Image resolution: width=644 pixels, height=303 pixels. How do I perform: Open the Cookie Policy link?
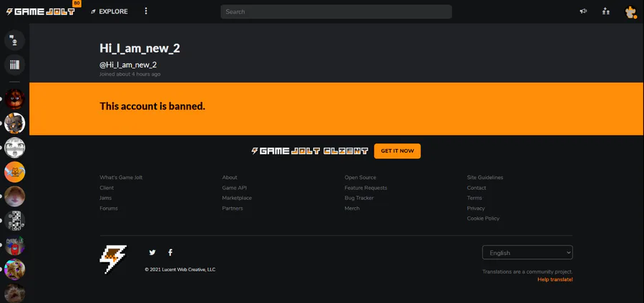click(484, 218)
